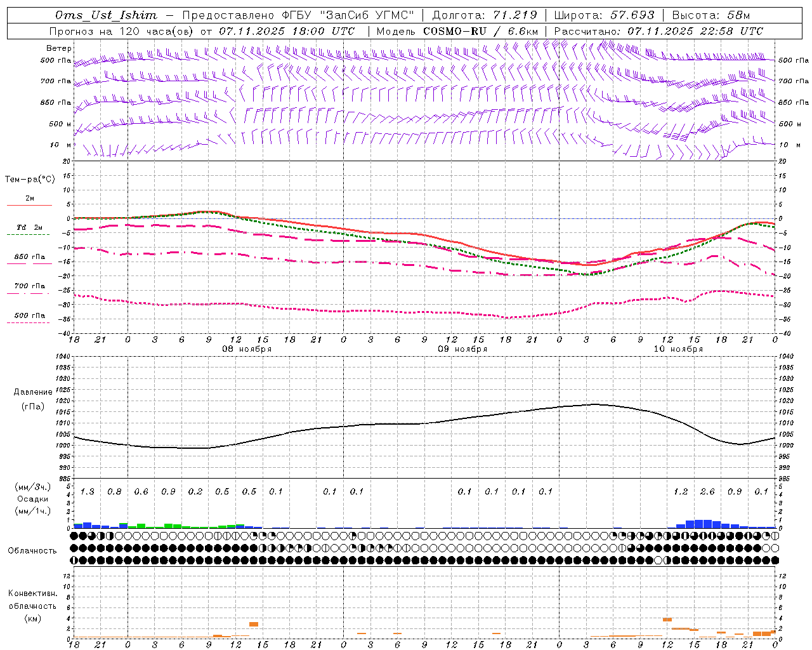Select the model name COSMO-RU / 6.6км
The height and width of the screenshot is (650, 812).
click(481, 31)
